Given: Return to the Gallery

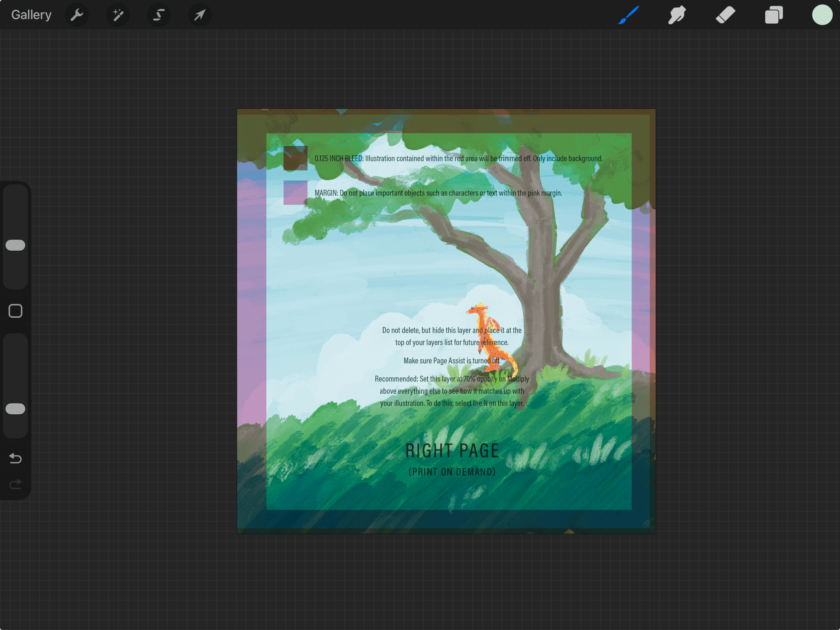Looking at the screenshot, I should click(31, 14).
